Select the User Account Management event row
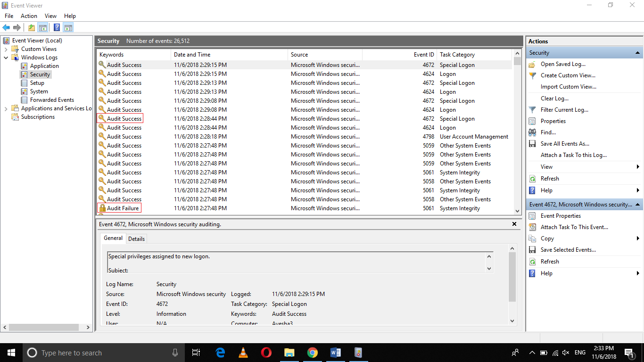This screenshot has width=644, height=362. [x=304, y=137]
